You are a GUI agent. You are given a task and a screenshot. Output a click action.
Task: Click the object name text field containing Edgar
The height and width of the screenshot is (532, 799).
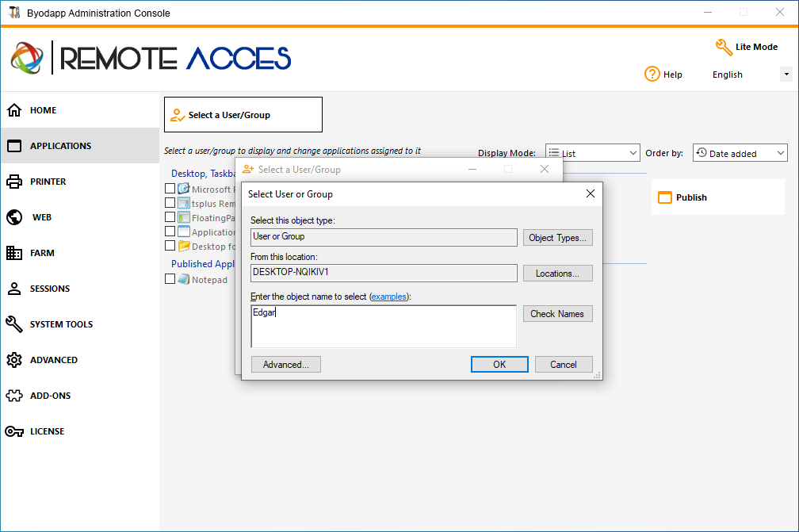pos(384,326)
